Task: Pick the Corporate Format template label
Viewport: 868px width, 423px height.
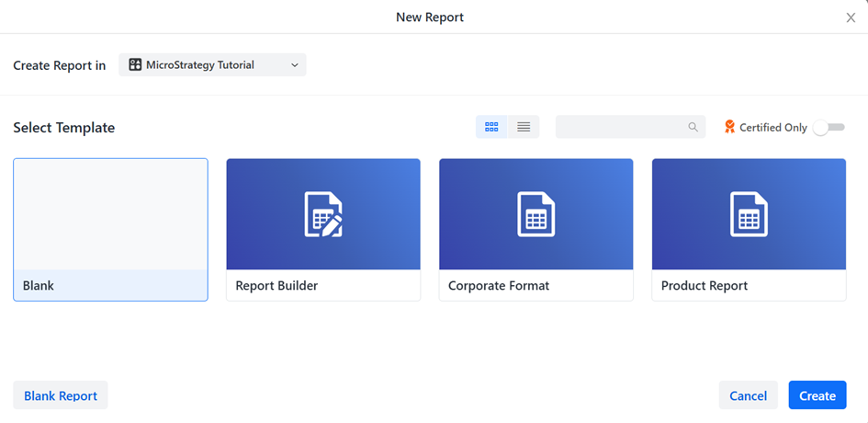Action: 499,286
